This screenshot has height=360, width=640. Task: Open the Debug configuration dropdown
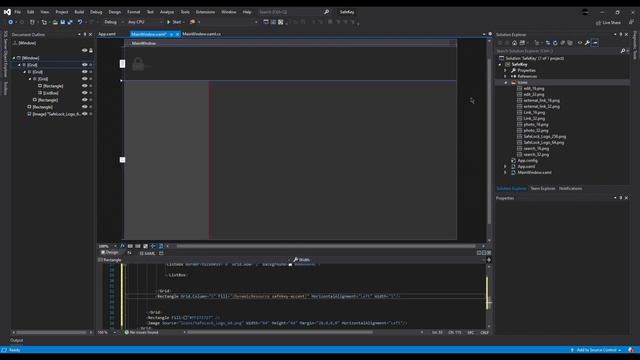point(113,22)
